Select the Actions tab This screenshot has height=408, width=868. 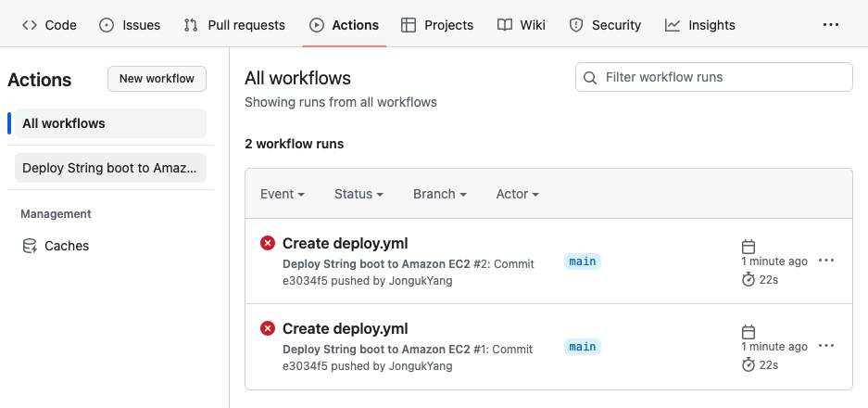click(344, 25)
